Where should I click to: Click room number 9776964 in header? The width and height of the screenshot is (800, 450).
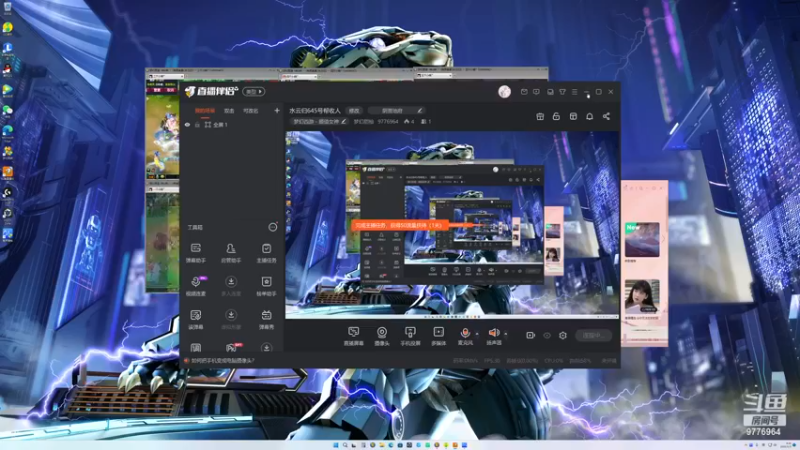pyautogui.click(x=388, y=121)
